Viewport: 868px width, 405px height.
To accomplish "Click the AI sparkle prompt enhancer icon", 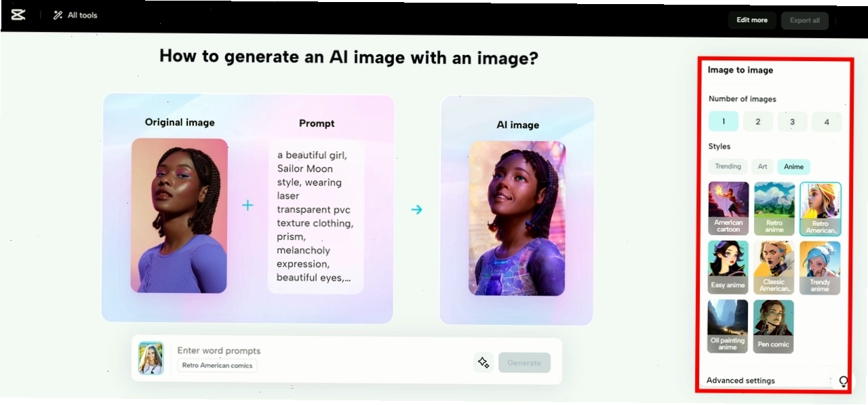I will 484,362.
